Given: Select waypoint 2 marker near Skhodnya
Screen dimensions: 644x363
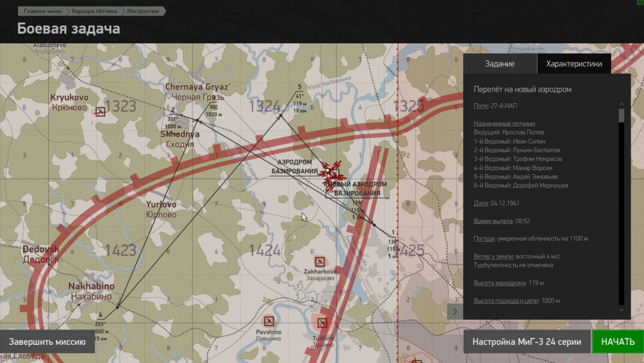Looking at the screenshot, I should (198, 121).
